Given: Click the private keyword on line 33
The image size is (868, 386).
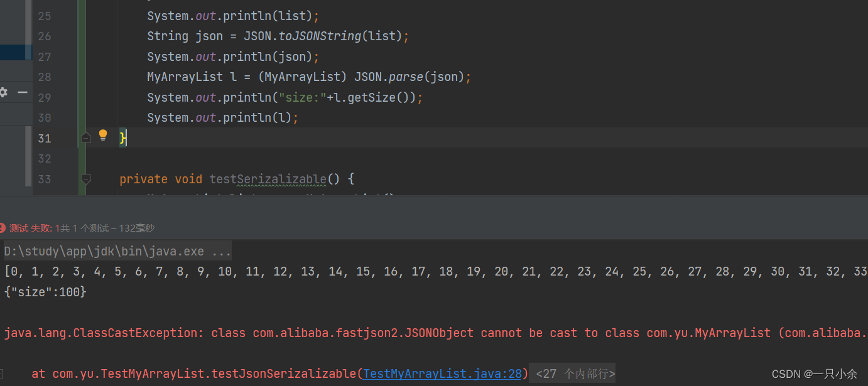Looking at the screenshot, I should [143, 179].
